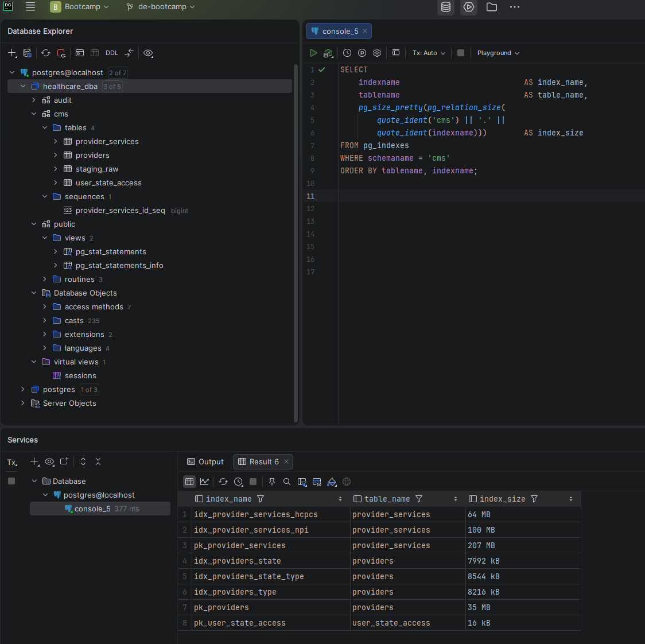Filter the table_name column
The image size is (645, 644).
pos(419,499)
